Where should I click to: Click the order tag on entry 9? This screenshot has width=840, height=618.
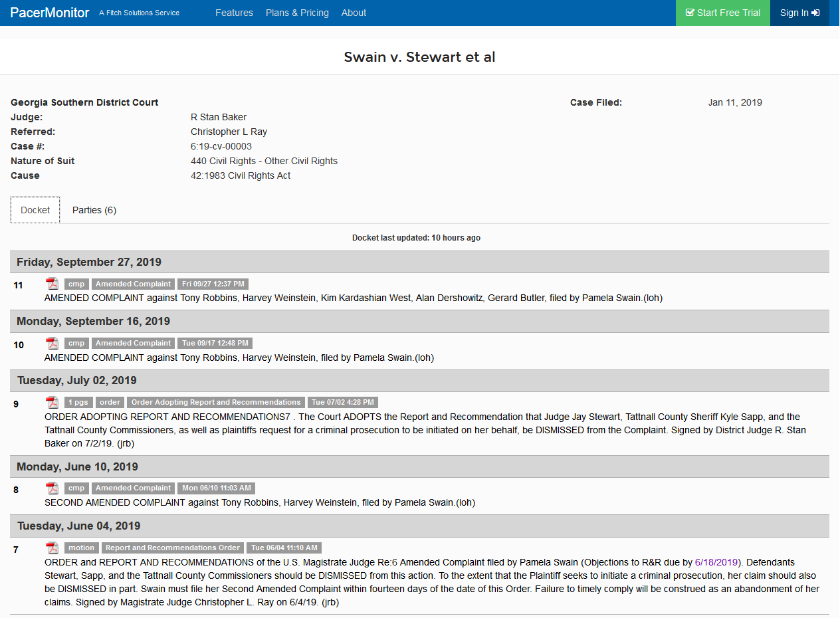coord(110,402)
